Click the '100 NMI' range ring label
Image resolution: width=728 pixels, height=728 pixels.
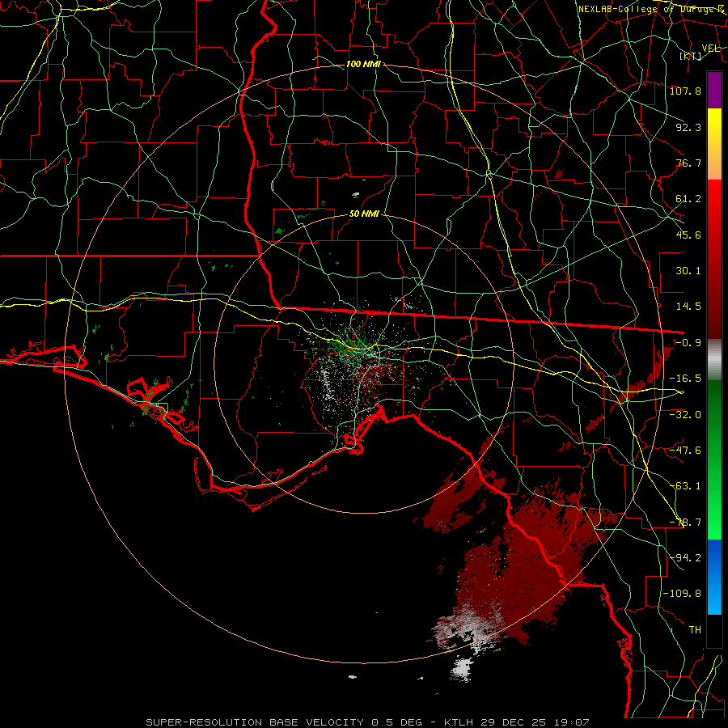pos(363,64)
